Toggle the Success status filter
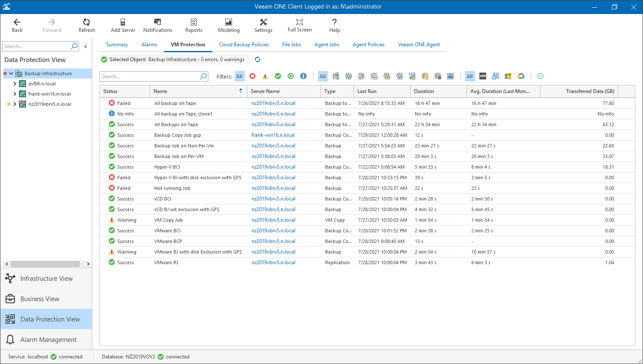 [278, 76]
